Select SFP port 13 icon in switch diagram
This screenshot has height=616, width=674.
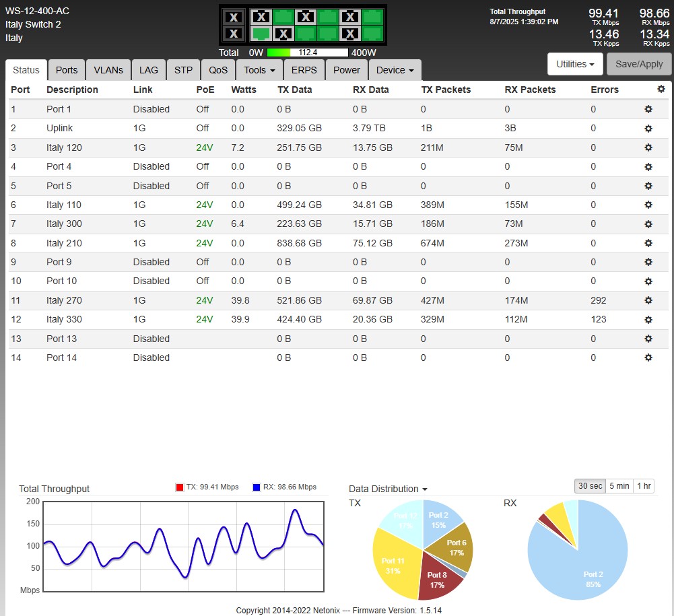(233, 18)
